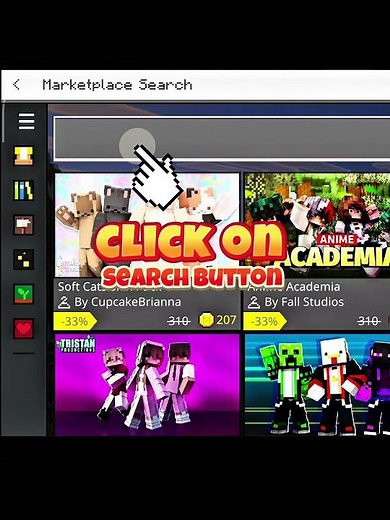390x520 pixels.
Task: Open the brown sign icon category
Action: [24, 225]
